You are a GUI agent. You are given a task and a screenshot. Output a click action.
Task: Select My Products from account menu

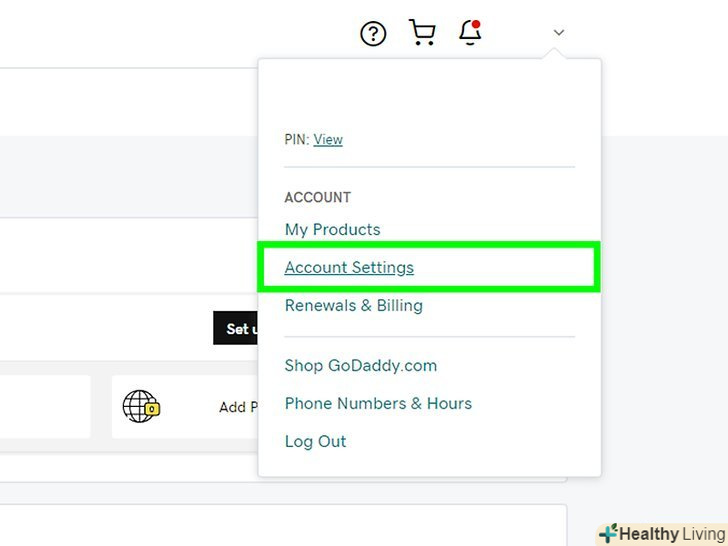(332, 230)
